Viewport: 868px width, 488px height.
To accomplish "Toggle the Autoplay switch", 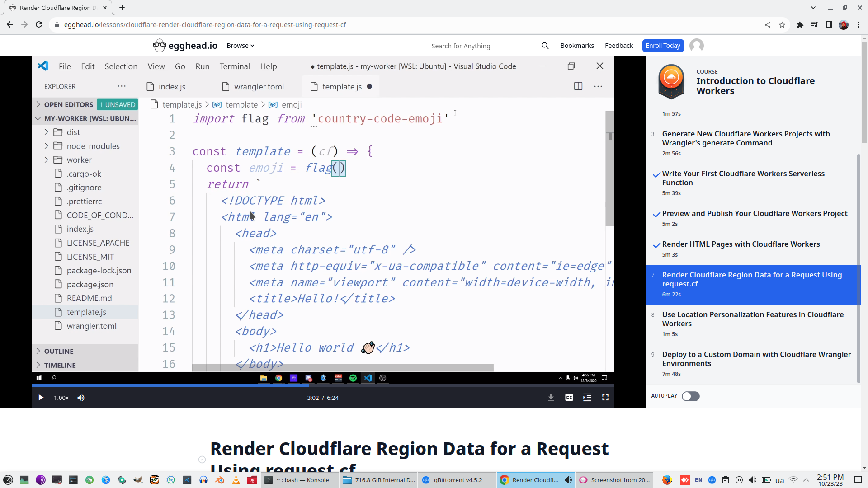I will pos(690,396).
